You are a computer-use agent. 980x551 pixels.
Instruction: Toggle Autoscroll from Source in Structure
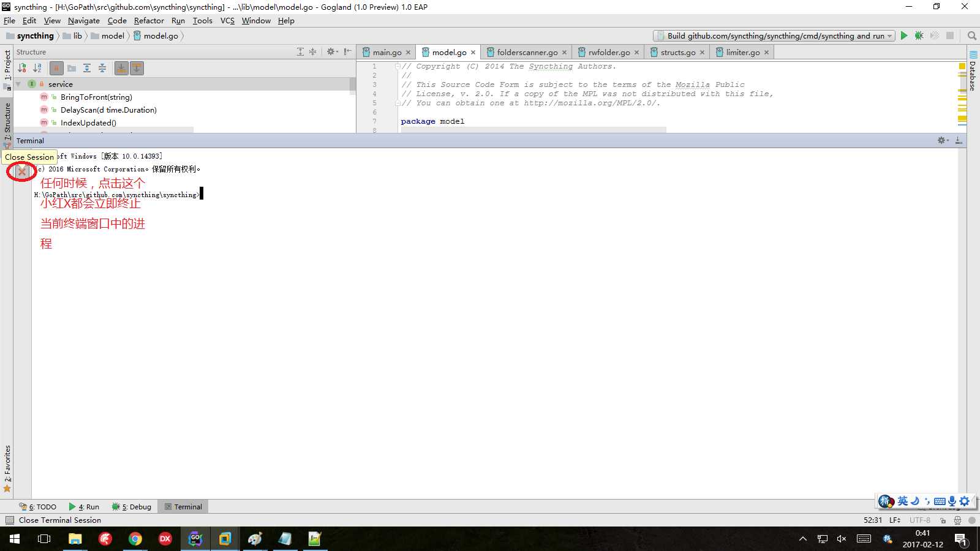(x=137, y=68)
